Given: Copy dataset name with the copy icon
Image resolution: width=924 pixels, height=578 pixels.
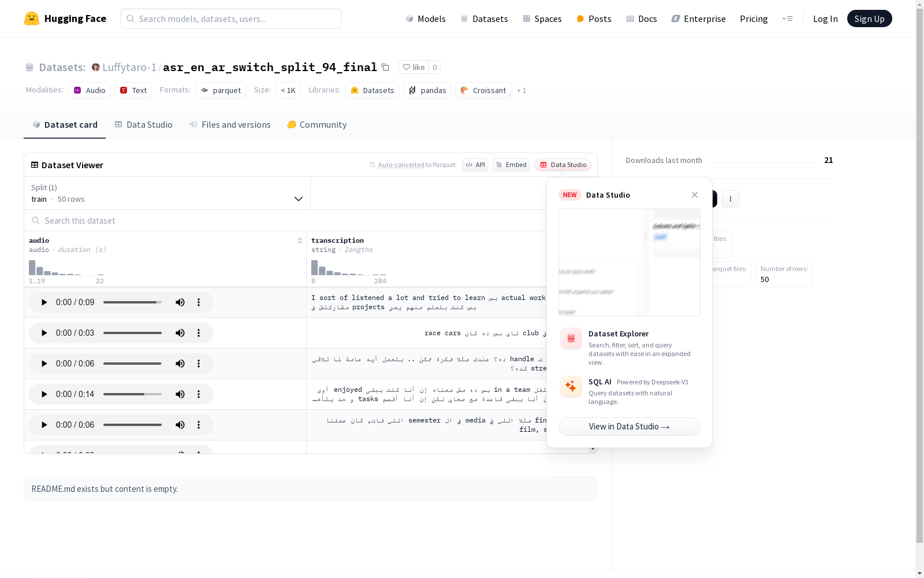Looking at the screenshot, I should 385,67.
